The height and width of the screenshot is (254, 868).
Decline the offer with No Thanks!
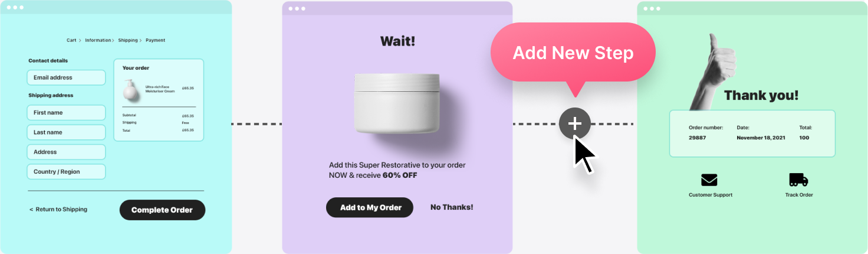point(452,207)
